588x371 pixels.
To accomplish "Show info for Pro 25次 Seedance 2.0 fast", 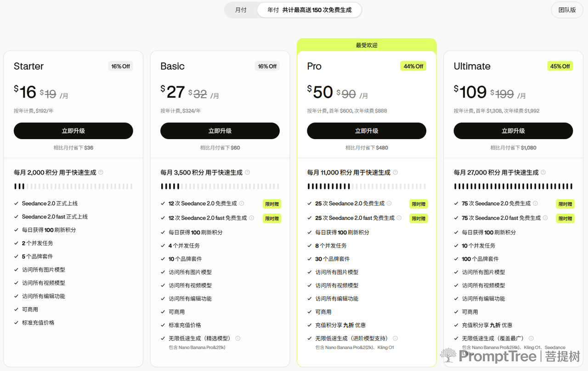I will 399,218.
